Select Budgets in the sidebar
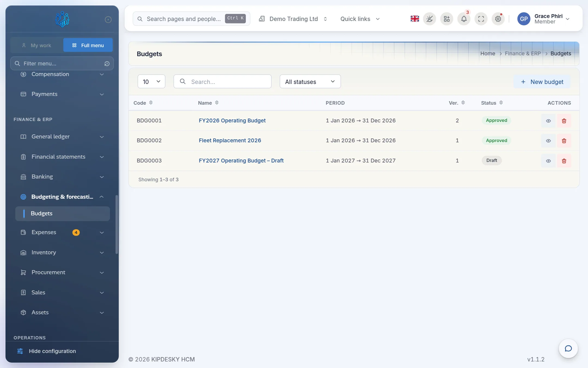This screenshot has height=368, width=588. click(x=63, y=213)
